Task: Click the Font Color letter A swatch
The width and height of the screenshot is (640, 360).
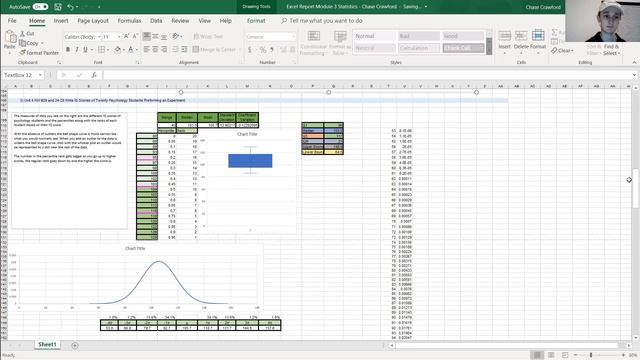Action: pos(131,49)
